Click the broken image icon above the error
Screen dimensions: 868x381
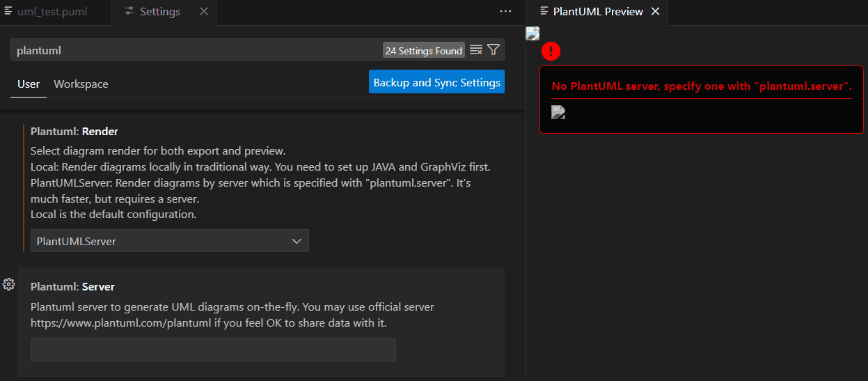pyautogui.click(x=532, y=33)
